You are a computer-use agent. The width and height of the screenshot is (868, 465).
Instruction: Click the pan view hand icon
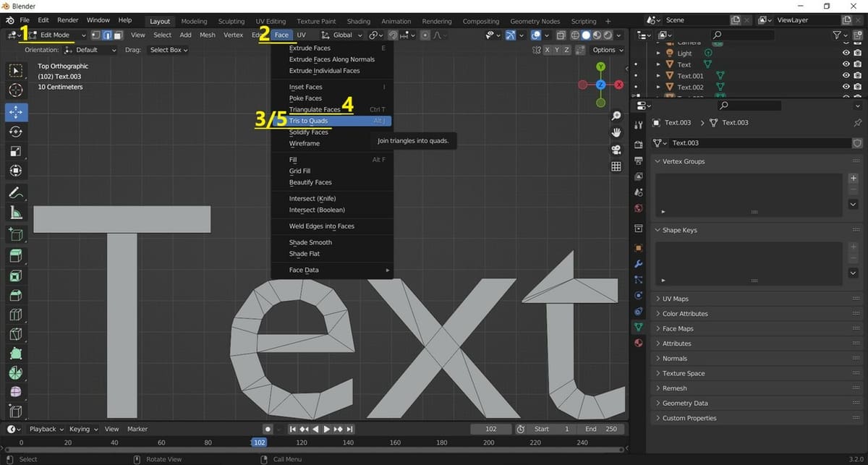tap(616, 132)
